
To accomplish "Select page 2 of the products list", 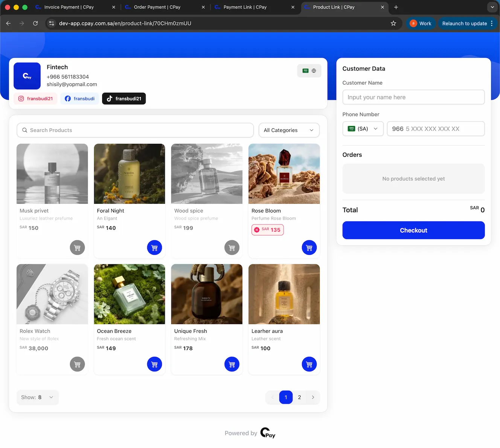I will click(x=299, y=397).
